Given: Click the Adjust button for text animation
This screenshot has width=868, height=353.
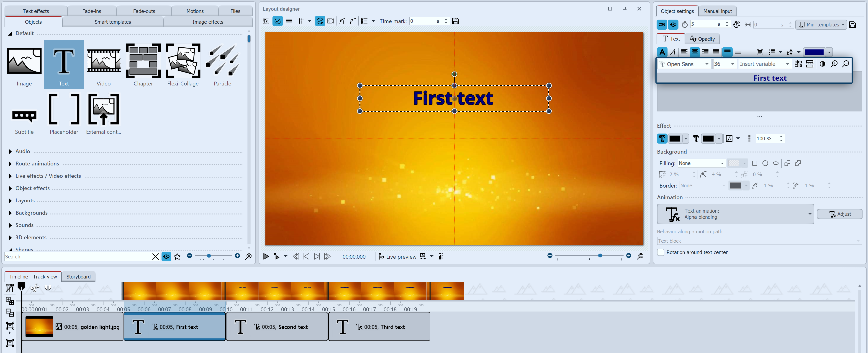Looking at the screenshot, I should (x=839, y=214).
